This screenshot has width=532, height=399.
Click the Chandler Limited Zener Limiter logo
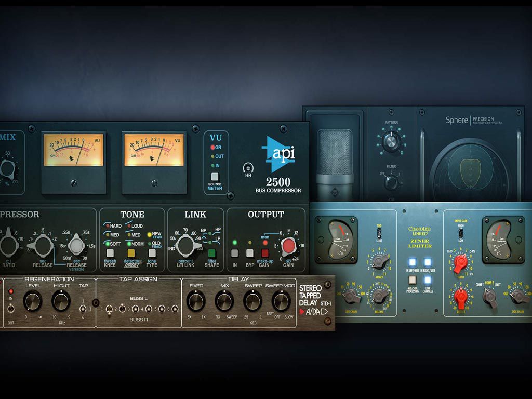(420, 237)
